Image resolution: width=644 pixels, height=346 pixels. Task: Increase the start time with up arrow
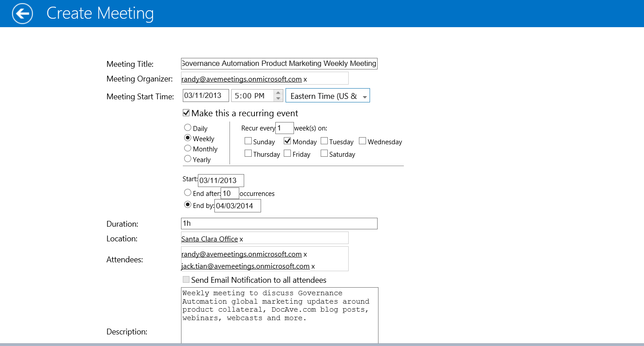pos(278,93)
